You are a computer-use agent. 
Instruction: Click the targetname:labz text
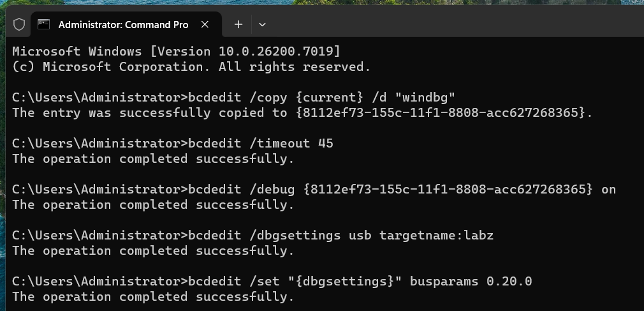click(436, 235)
